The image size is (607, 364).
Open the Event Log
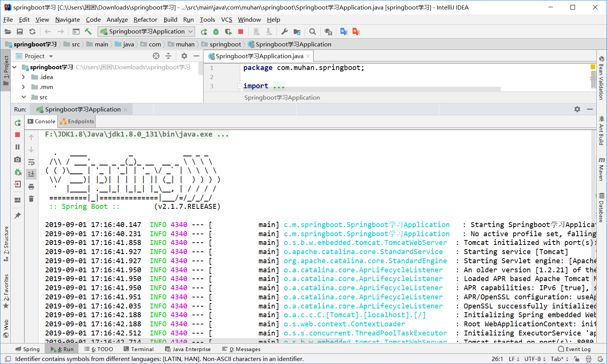[574, 349]
